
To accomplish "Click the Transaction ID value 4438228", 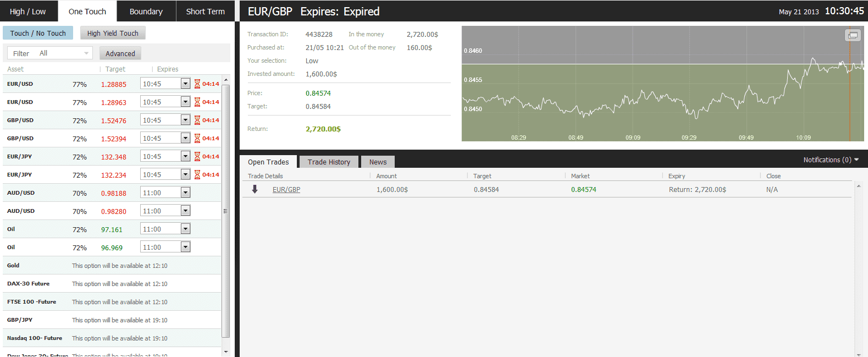I will coord(319,34).
